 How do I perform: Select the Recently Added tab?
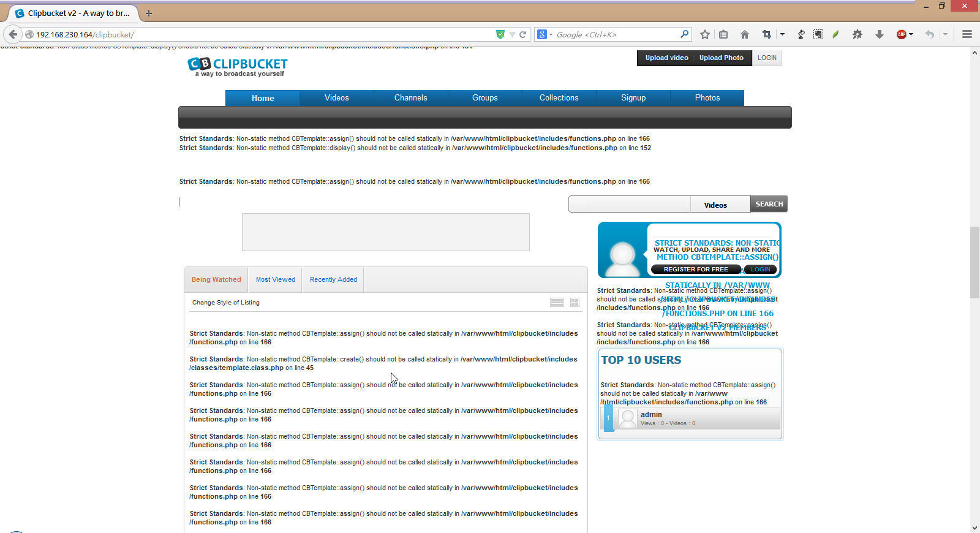pyautogui.click(x=333, y=280)
